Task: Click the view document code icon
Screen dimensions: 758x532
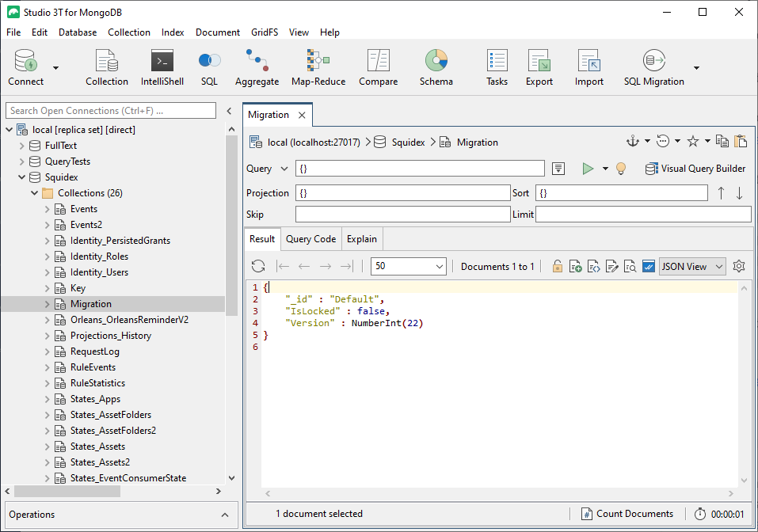Action: [593, 266]
